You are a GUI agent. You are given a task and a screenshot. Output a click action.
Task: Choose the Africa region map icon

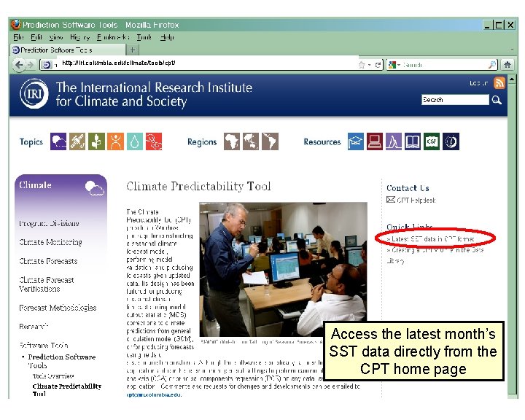232,141
